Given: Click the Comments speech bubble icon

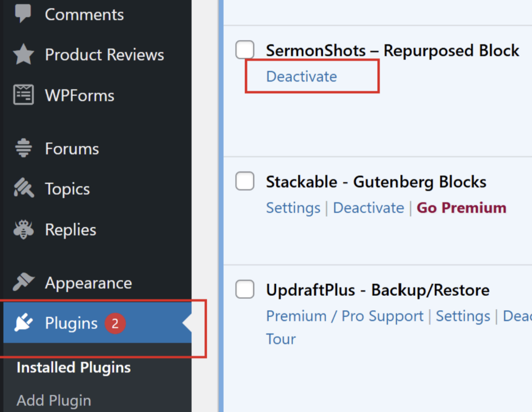Looking at the screenshot, I should coord(23,14).
